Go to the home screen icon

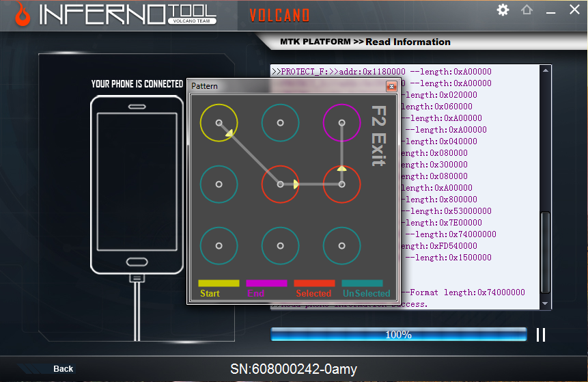tap(527, 10)
